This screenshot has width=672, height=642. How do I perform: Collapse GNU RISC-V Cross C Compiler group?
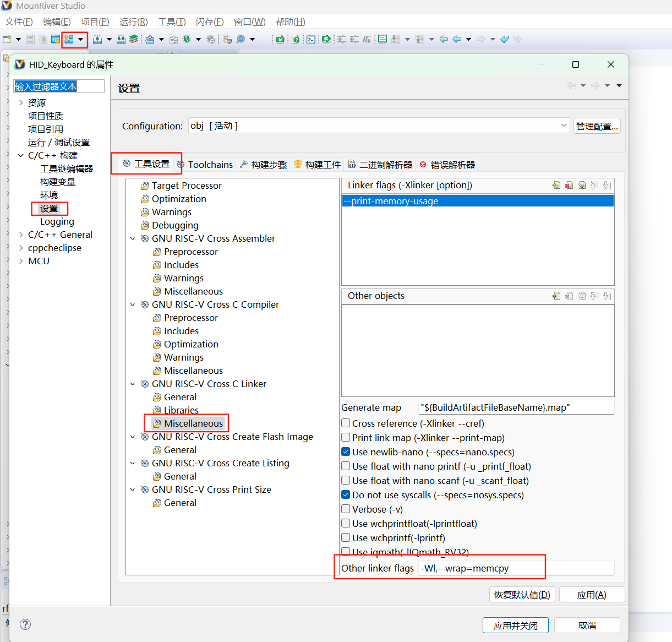[x=133, y=304]
